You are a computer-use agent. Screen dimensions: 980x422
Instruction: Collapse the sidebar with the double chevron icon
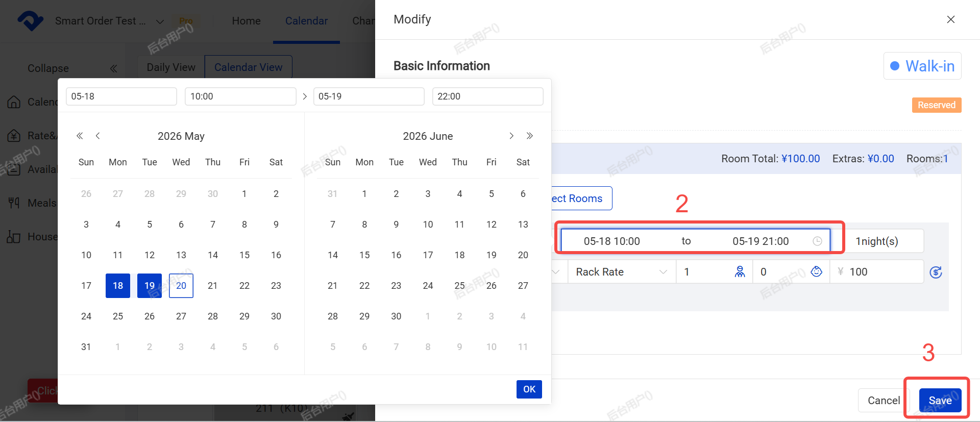pyautogui.click(x=113, y=68)
